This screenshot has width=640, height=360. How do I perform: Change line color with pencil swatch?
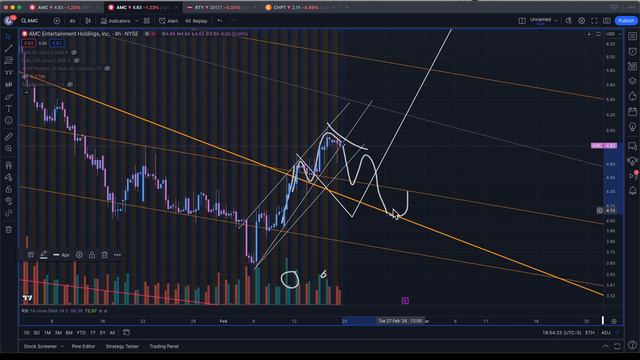pos(44,255)
